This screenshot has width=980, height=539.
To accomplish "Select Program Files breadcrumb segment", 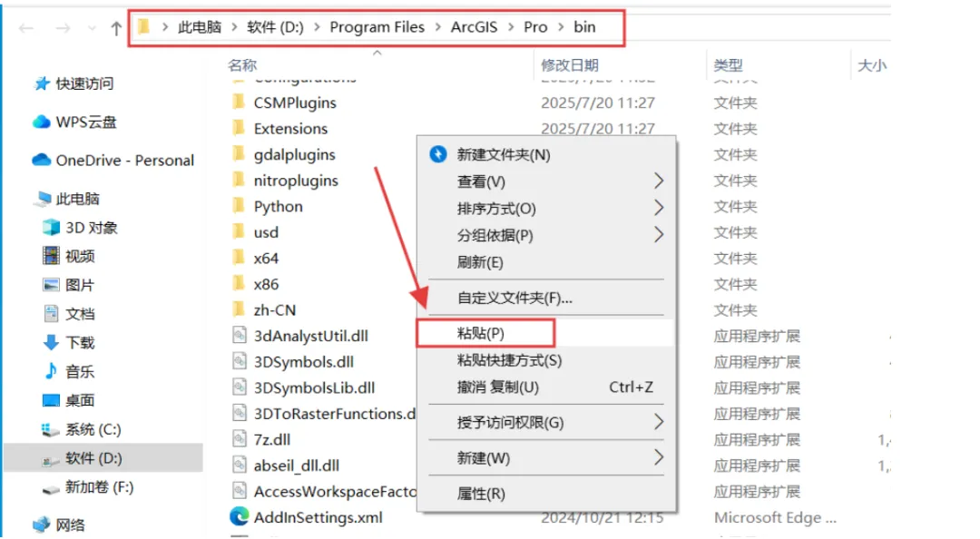I will pos(377,27).
